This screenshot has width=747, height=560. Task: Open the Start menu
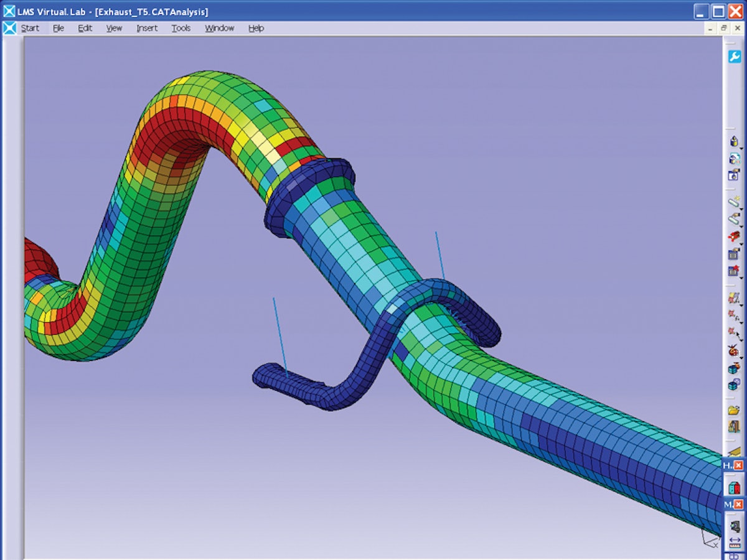click(x=30, y=28)
